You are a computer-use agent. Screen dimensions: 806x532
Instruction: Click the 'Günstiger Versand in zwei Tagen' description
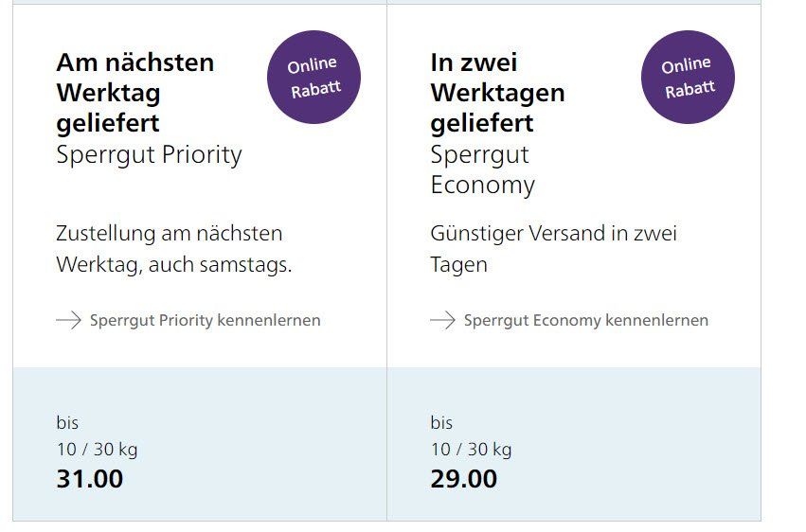tap(553, 249)
